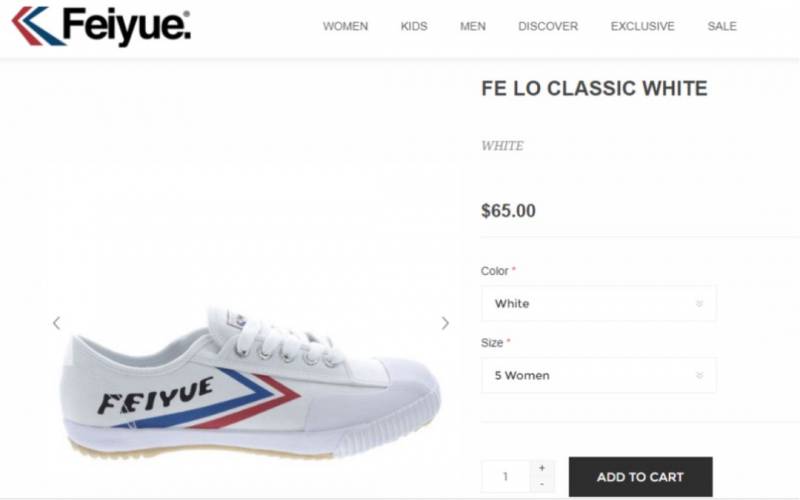Click the $65.00 price text
The width and height of the screenshot is (800, 500).
point(508,211)
